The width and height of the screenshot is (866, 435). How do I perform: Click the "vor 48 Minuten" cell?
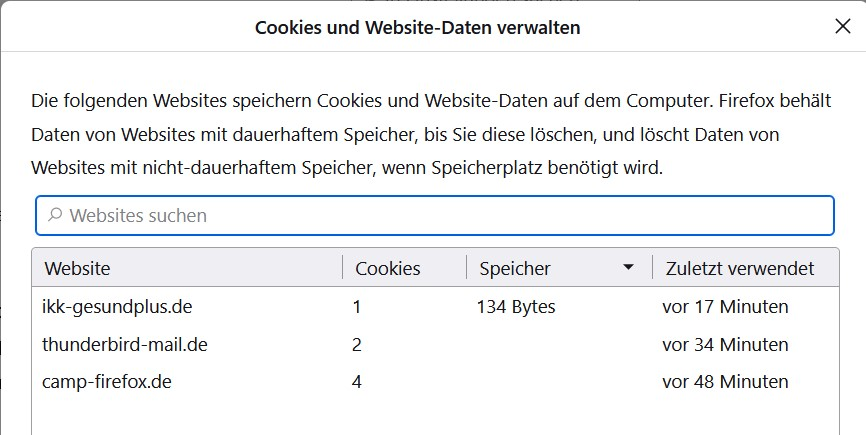coord(725,382)
